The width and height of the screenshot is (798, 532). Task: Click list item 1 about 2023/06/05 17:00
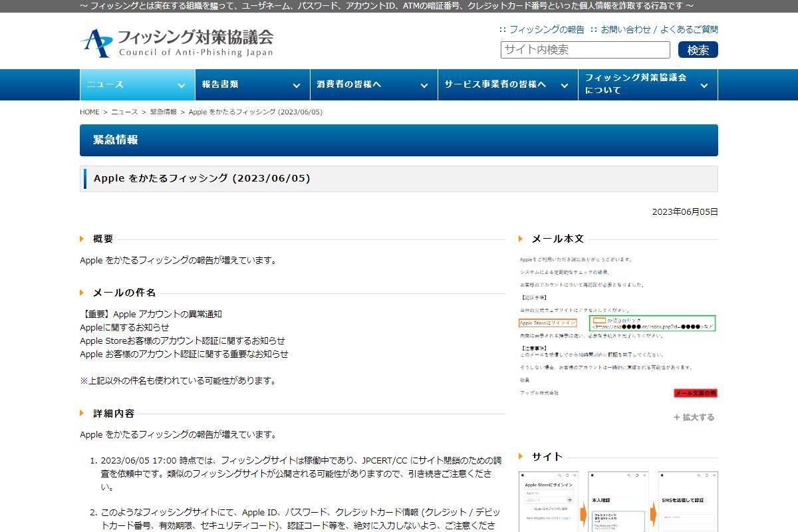(x=301, y=473)
